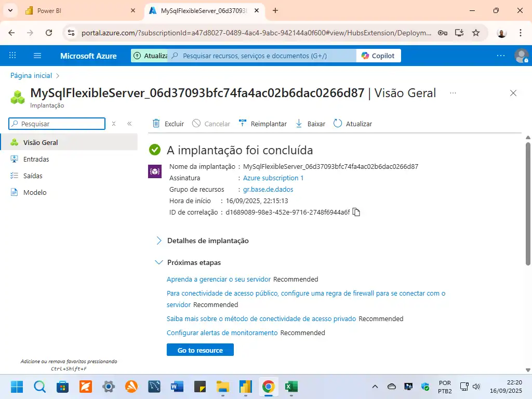Copy the correlation ID with copy icon
The height and width of the screenshot is (399, 532).
tap(356, 212)
